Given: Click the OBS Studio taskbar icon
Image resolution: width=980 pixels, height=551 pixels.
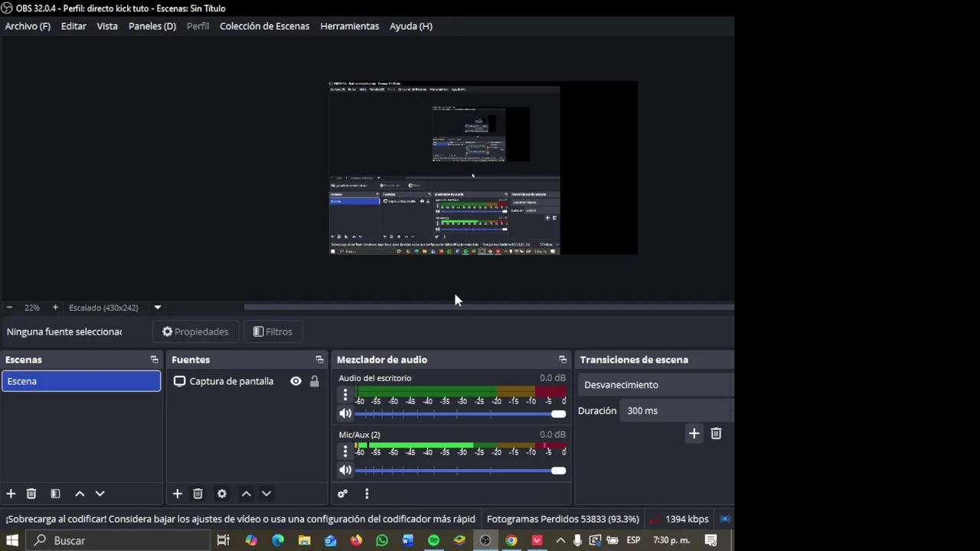Looking at the screenshot, I should 485,540.
